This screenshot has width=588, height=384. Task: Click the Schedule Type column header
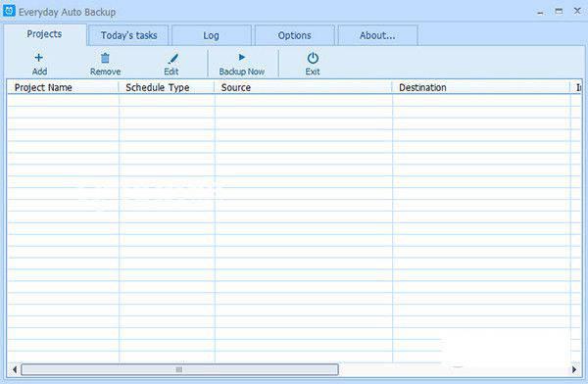point(167,87)
